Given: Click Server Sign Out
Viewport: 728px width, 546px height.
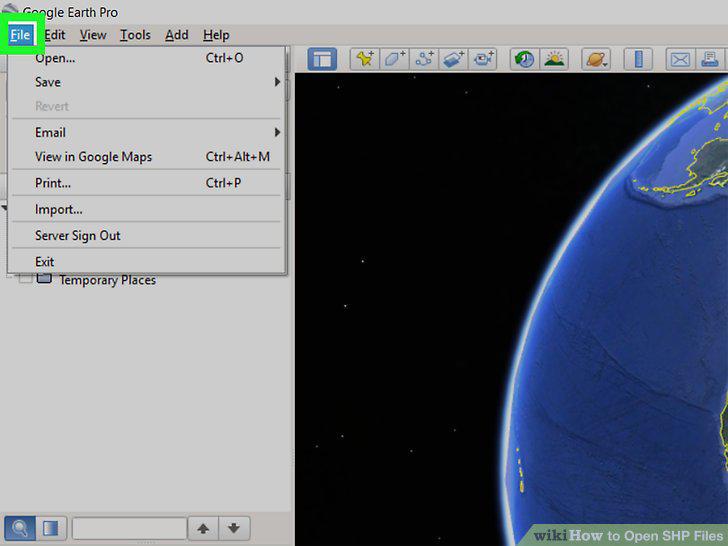Looking at the screenshot, I should (x=146, y=235).
